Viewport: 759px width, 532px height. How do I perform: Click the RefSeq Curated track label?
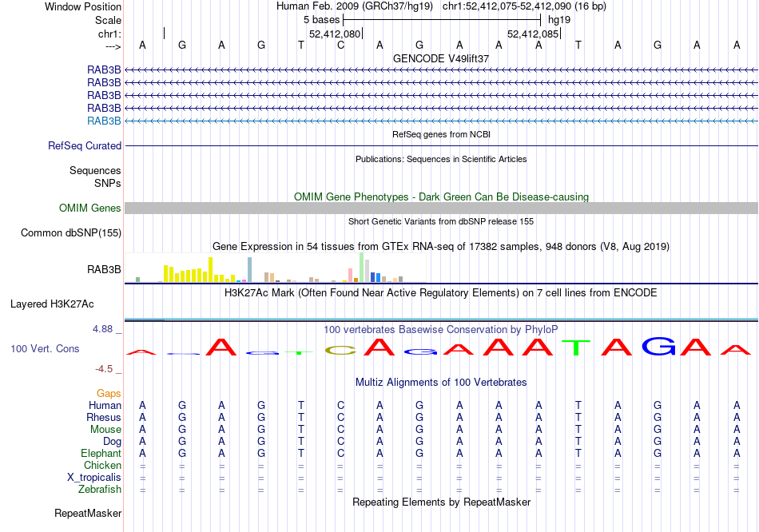[85, 145]
